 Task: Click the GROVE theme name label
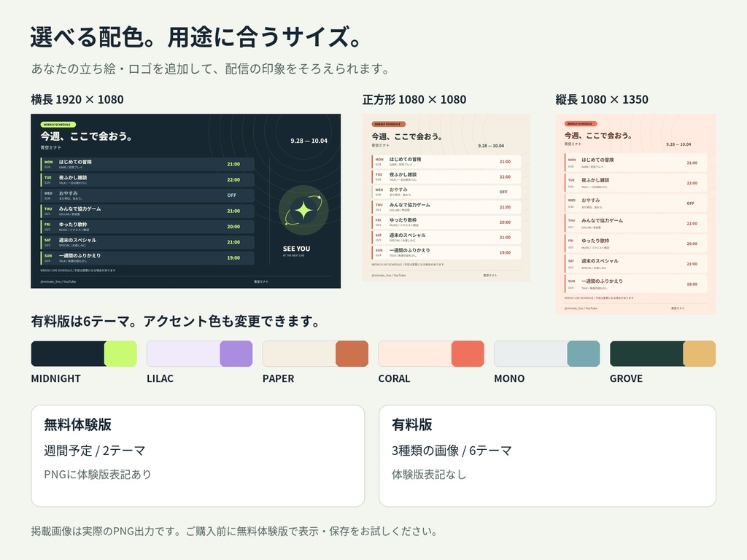point(626,378)
